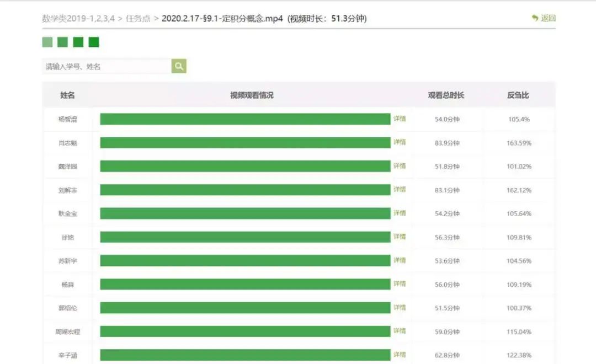Open the 数学类2019-1,2,3,4 breadcrumb

click(x=78, y=18)
